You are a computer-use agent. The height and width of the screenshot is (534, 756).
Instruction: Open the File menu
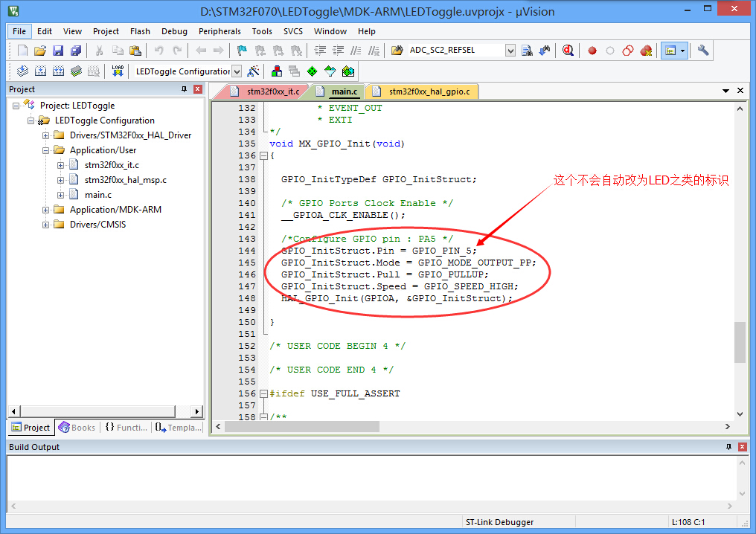point(19,31)
